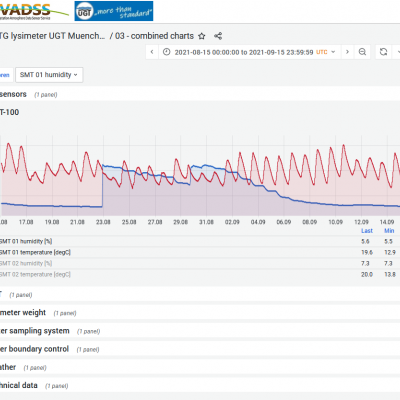Viewport: 400px width, 400px height.
Task: Expand the sampling system row
Action: [35, 331]
